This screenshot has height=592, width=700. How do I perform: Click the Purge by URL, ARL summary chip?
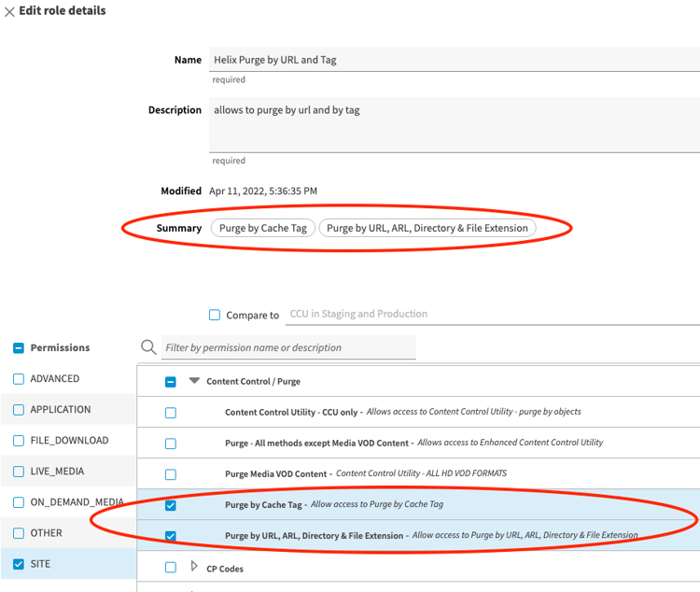coord(427,228)
